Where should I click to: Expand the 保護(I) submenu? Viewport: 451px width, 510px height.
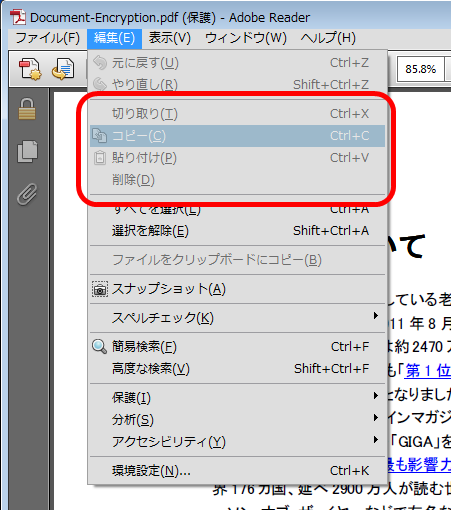click(x=237, y=398)
